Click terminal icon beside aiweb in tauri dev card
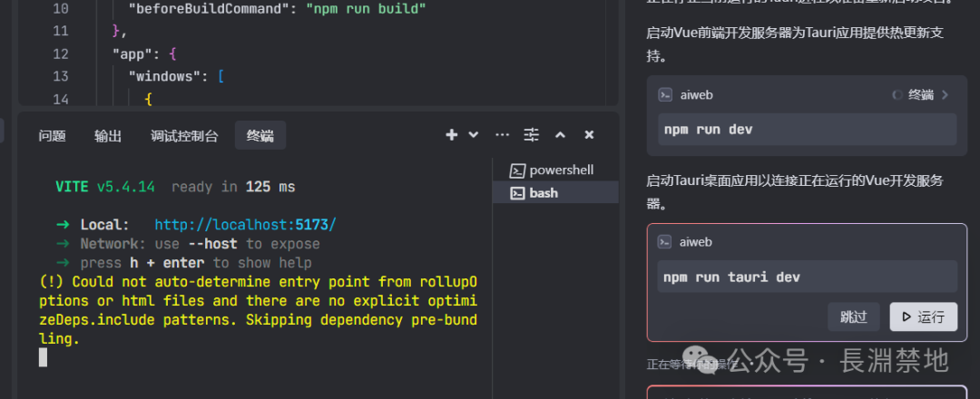Screen dimensions: 980x399 tap(665, 241)
